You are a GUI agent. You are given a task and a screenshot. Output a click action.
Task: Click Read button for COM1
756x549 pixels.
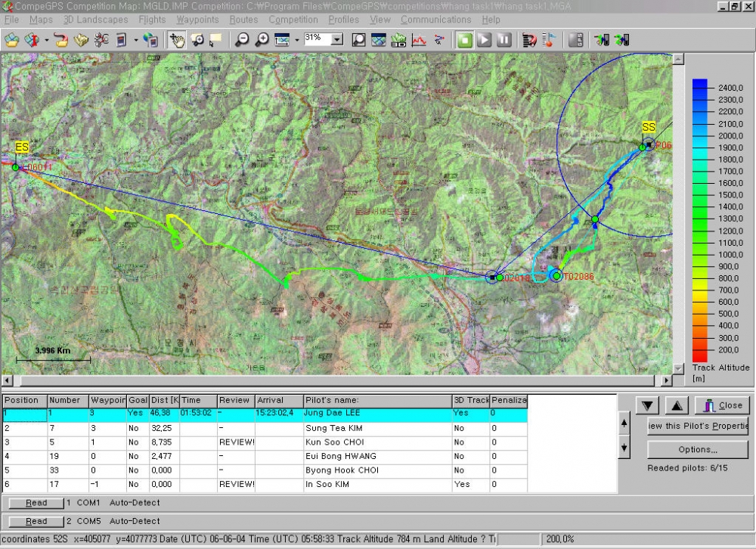click(x=36, y=503)
